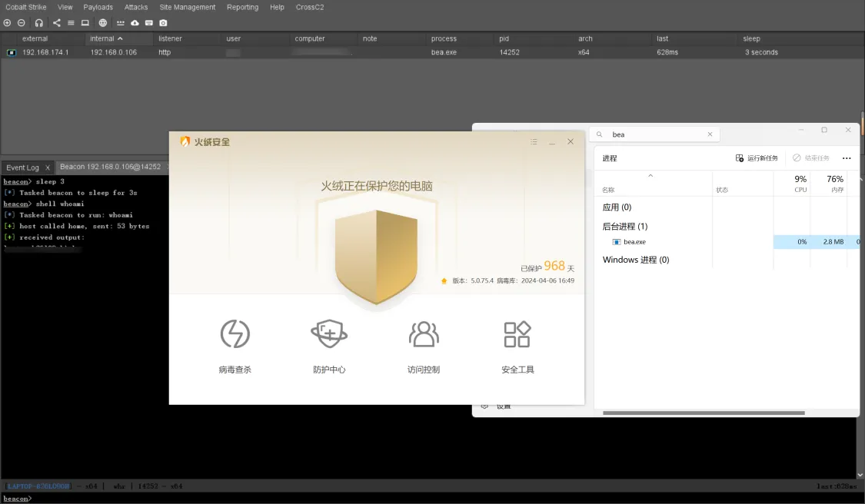Switch to session table view icon
This screenshot has width=865, height=504.
(x=71, y=22)
